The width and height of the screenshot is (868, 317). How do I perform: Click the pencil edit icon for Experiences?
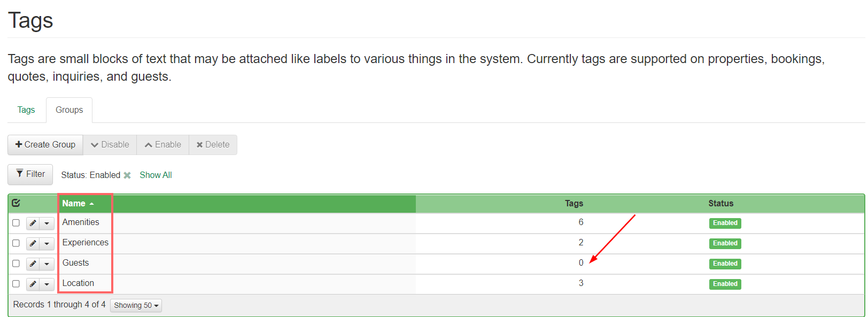click(33, 243)
